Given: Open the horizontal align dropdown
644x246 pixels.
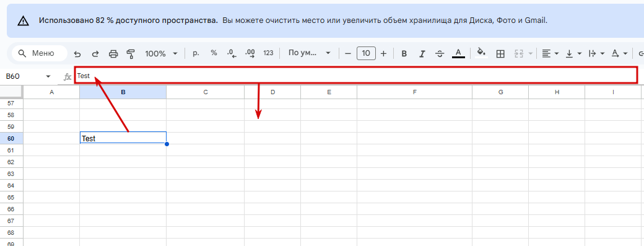Looking at the screenshot, I should tap(550, 53).
